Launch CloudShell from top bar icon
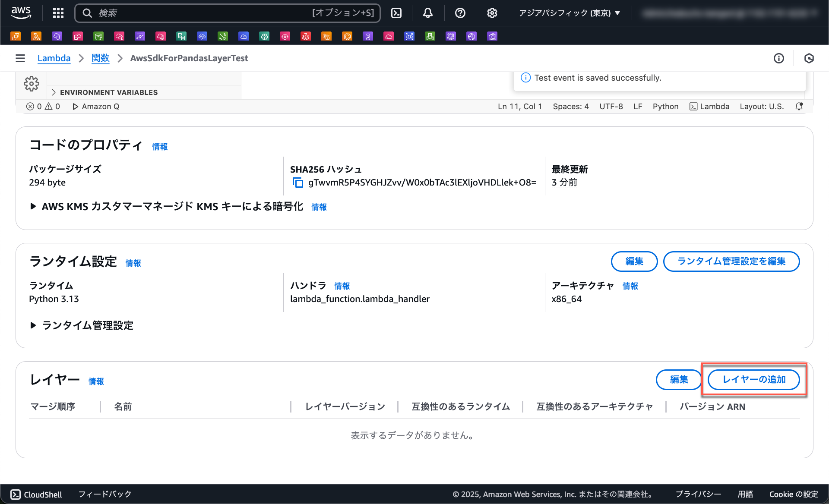Viewport: 829px width, 504px height. [x=396, y=13]
